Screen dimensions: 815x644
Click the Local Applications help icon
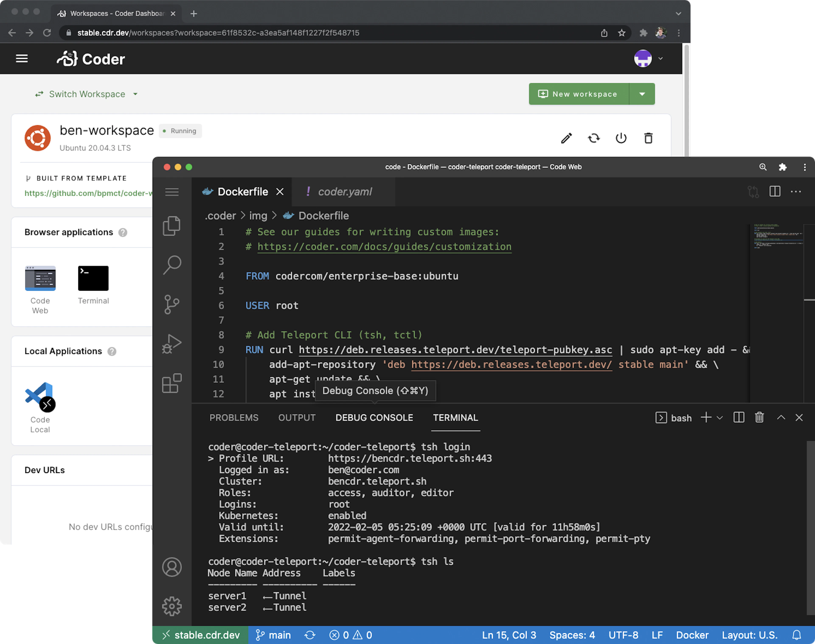[112, 351]
